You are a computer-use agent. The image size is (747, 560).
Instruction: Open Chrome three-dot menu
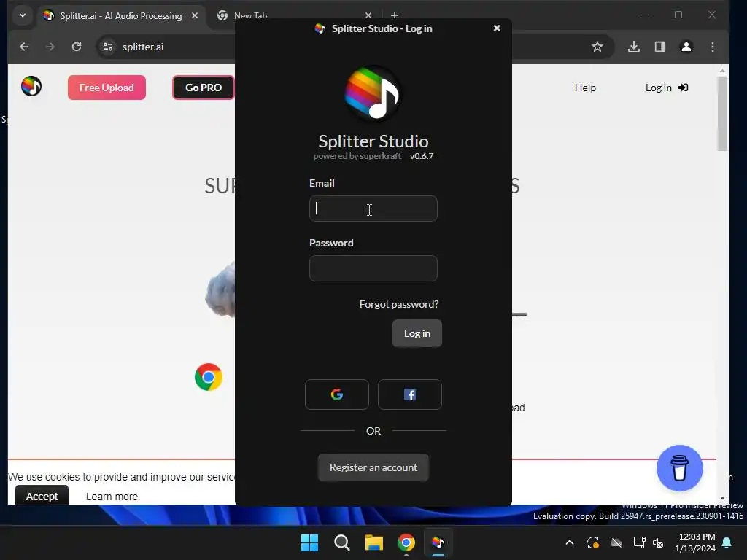click(x=713, y=47)
